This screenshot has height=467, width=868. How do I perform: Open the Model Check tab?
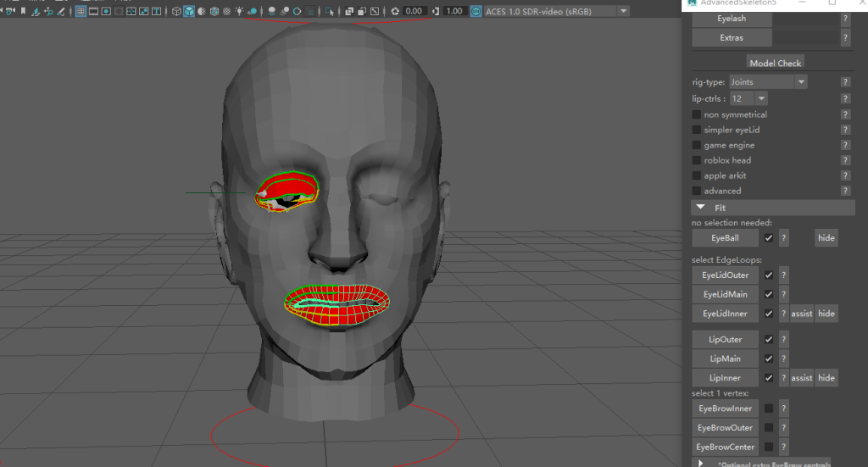point(775,63)
